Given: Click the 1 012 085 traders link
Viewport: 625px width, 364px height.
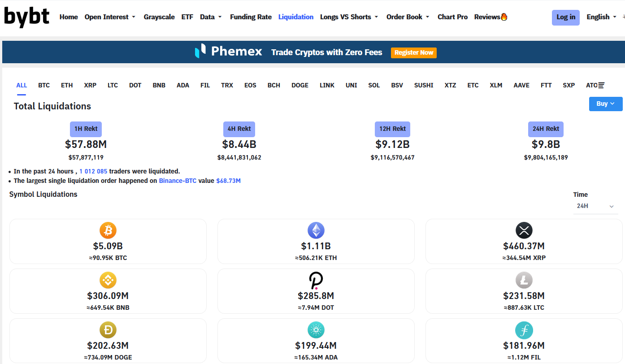Looking at the screenshot, I should point(93,171).
